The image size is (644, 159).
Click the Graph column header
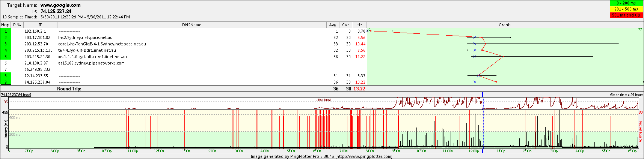(504, 25)
